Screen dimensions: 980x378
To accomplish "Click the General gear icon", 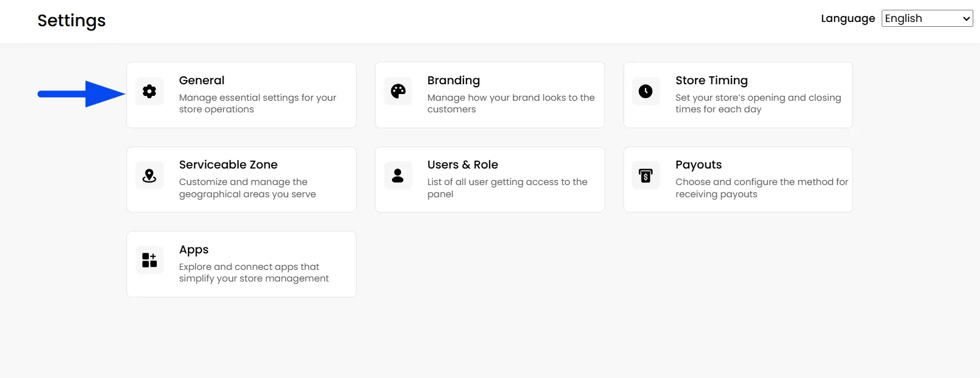I will [x=150, y=92].
